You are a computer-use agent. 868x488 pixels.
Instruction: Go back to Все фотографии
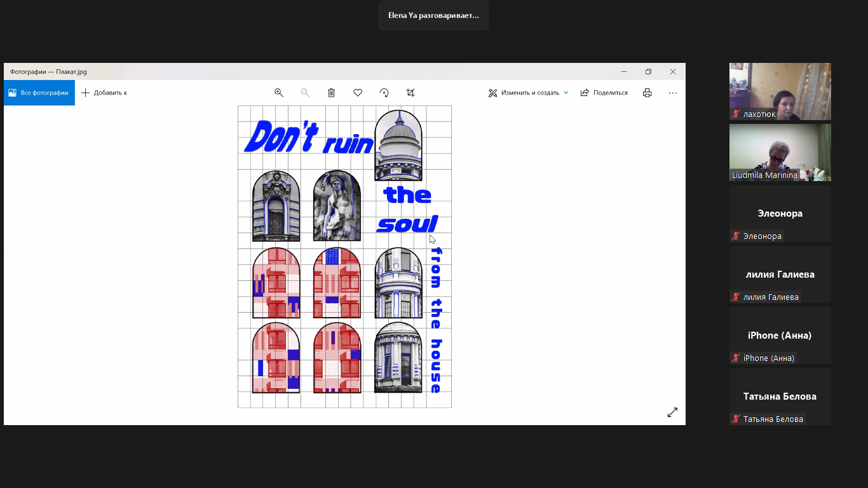[x=39, y=93]
